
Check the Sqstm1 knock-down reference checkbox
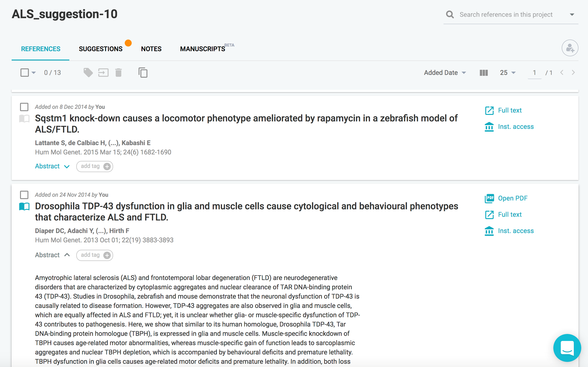24,107
